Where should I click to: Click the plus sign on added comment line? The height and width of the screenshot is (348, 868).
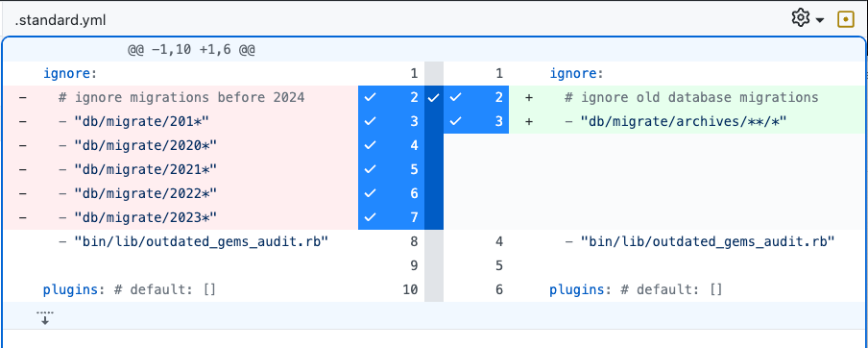[529, 97]
